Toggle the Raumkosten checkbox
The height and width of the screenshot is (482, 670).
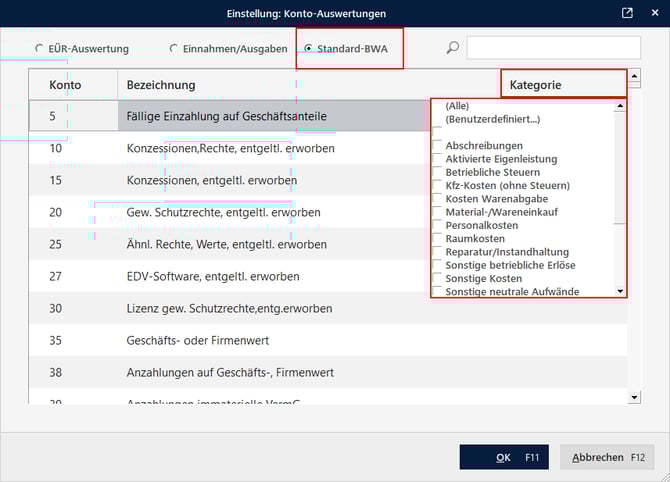[x=437, y=238]
